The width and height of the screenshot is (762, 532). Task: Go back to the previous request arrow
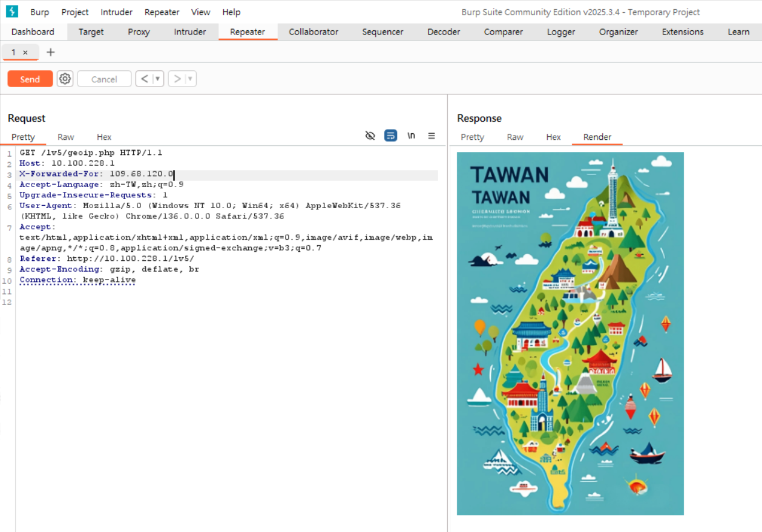pyautogui.click(x=145, y=79)
